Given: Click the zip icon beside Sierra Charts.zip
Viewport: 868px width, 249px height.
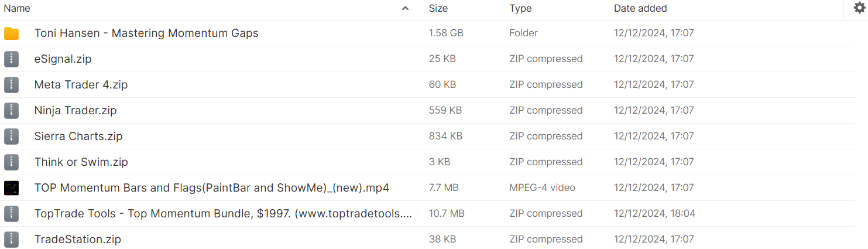Looking at the screenshot, I should [11, 137].
